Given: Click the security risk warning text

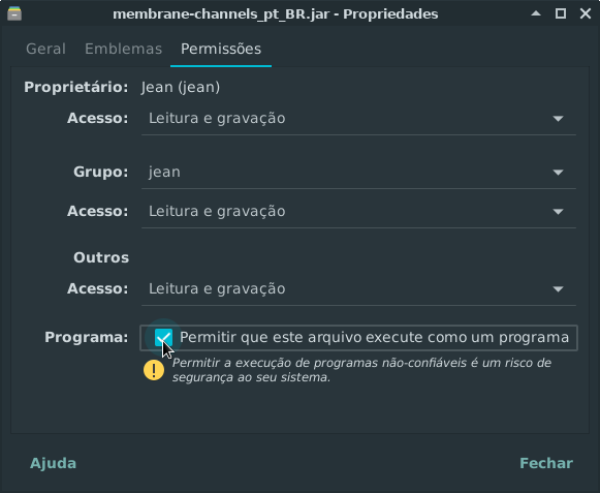Looking at the screenshot, I should (362, 370).
